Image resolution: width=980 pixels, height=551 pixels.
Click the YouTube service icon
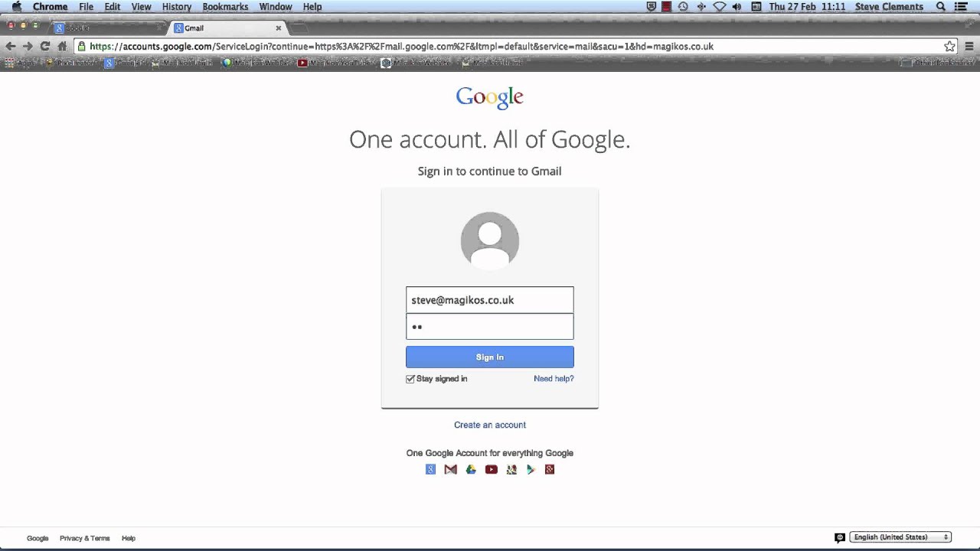click(491, 469)
